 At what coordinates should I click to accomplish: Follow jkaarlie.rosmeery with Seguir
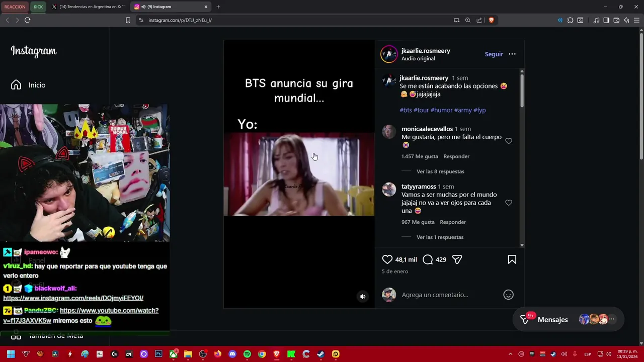[494, 54]
